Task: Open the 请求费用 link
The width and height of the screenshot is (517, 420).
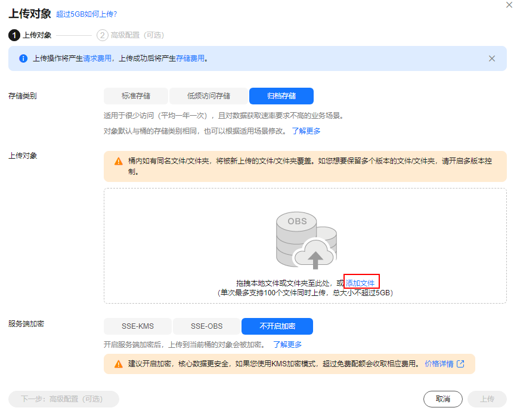Action: [x=97, y=58]
